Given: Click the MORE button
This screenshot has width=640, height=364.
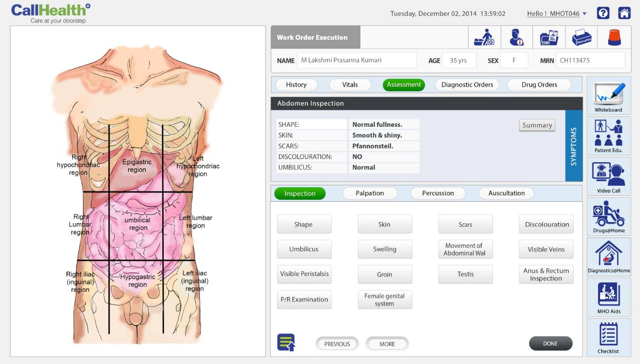Looking at the screenshot, I should pyautogui.click(x=387, y=344).
